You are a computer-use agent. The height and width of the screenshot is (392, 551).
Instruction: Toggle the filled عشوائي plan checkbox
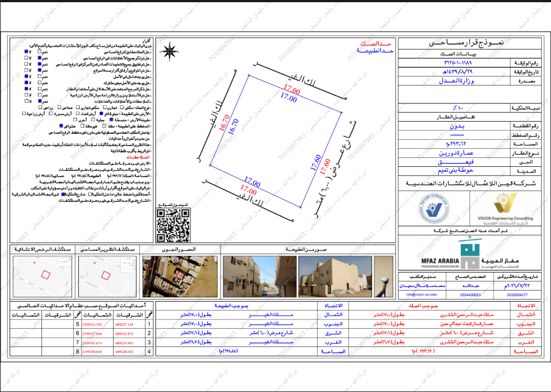pos(61,126)
